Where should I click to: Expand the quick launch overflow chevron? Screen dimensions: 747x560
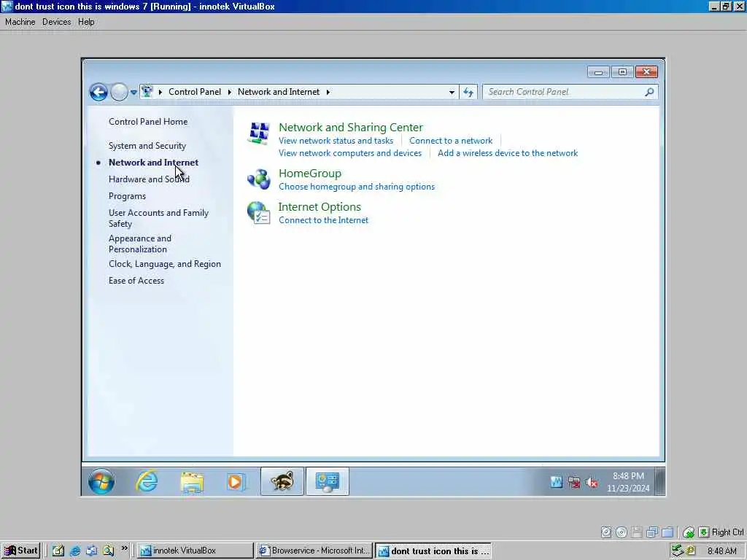(x=124, y=548)
